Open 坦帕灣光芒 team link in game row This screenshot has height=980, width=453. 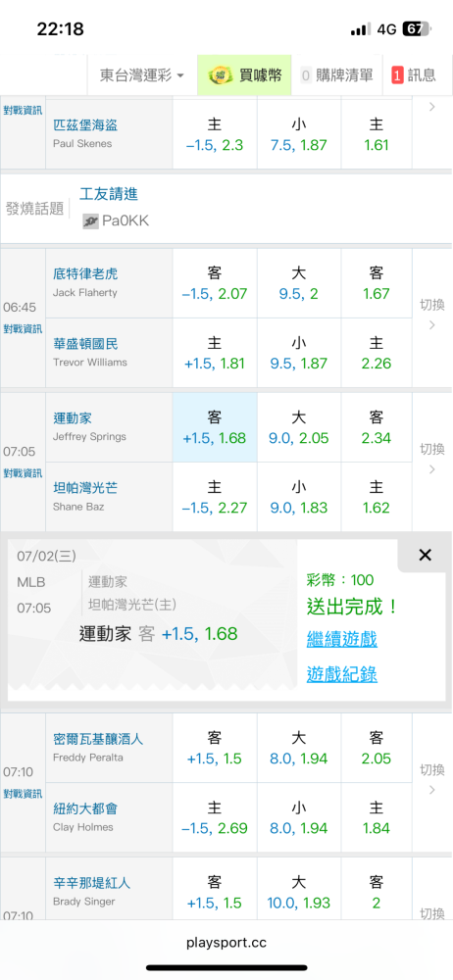pyautogui.click(x=85, y=488)
